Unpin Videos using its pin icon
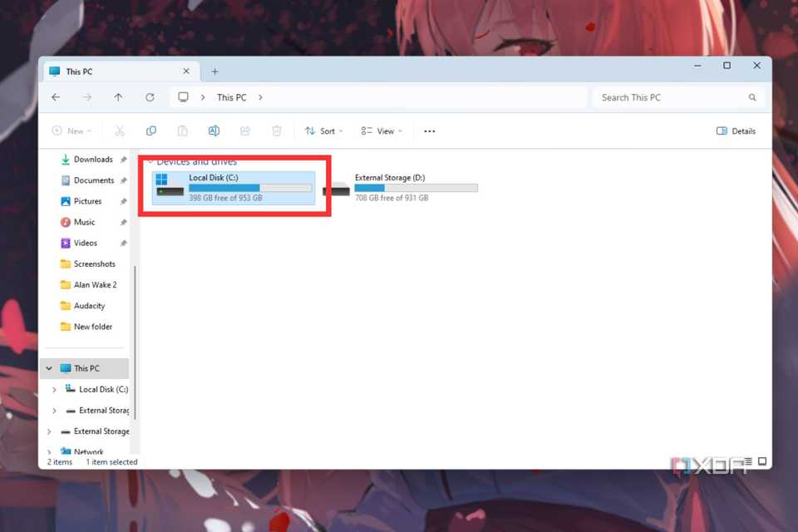This screenshot has width=798, height=532. coord(123,243)
